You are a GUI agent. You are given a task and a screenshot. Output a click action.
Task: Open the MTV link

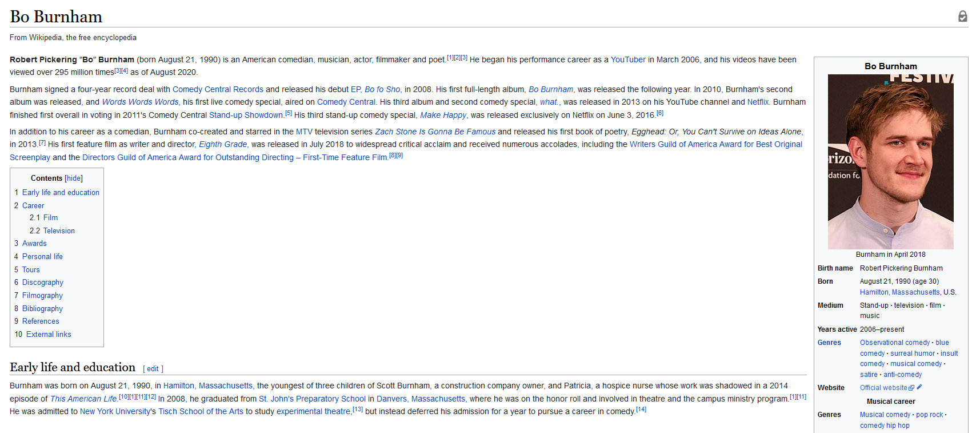click(304, 132)
